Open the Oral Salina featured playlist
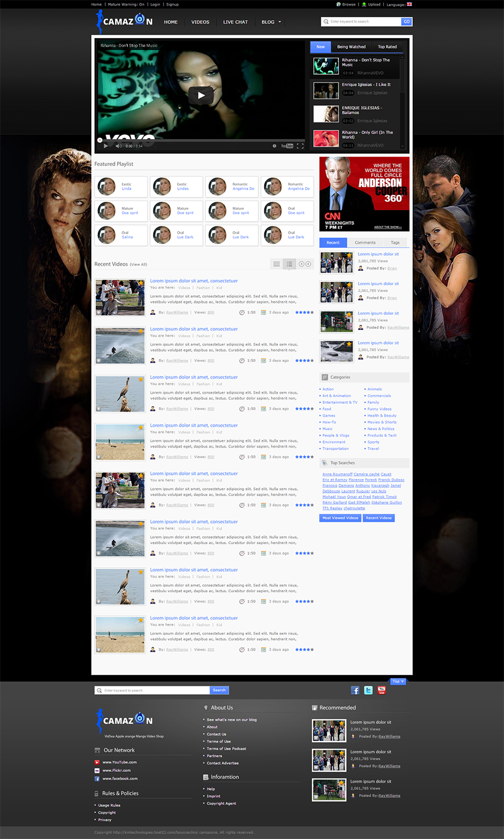 point(121,235)
